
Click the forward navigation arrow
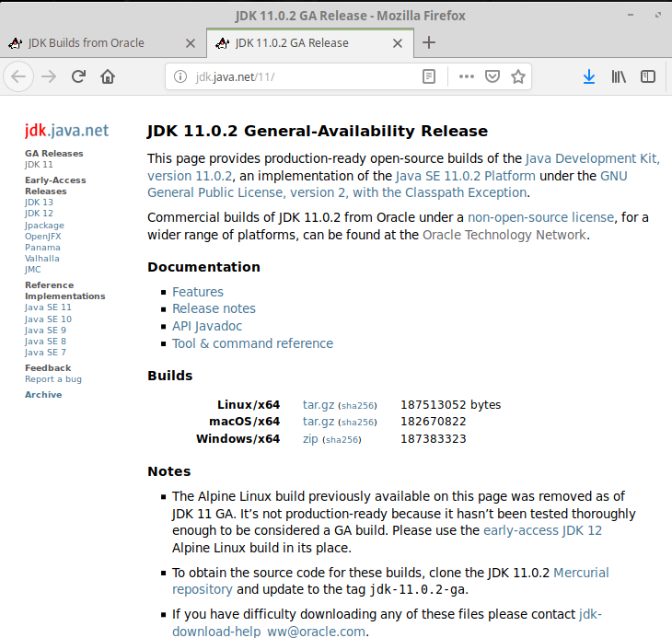click(x=49, y=76)
